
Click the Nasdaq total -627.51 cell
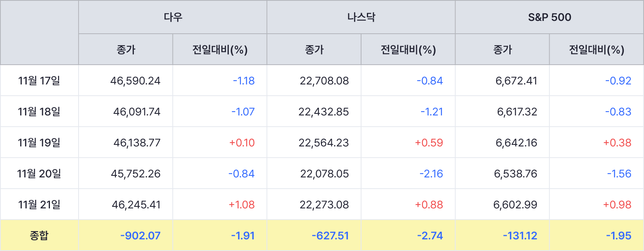click(330, 236)
